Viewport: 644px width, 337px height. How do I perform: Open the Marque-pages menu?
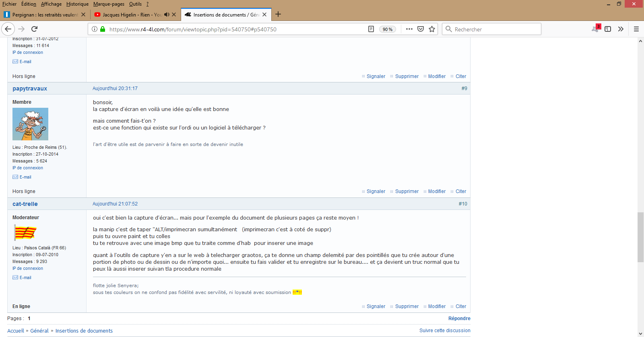click(x=109, y=4)
